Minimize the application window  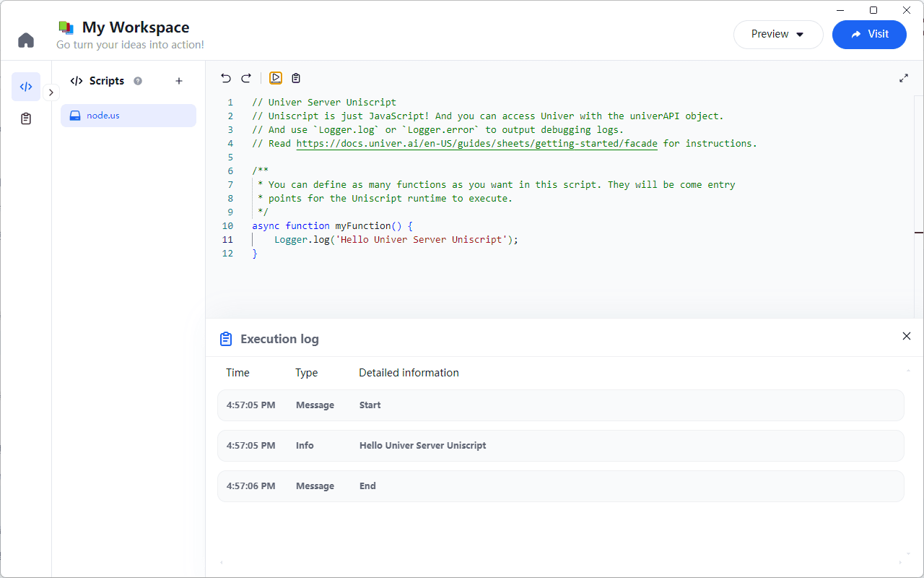click(840, 10)
